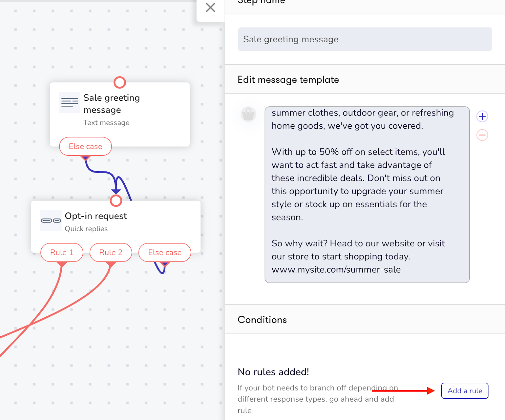Viewport: 505px width, 420px height.
Task: Open the Opt-in request node
Action: click(116, 226)
